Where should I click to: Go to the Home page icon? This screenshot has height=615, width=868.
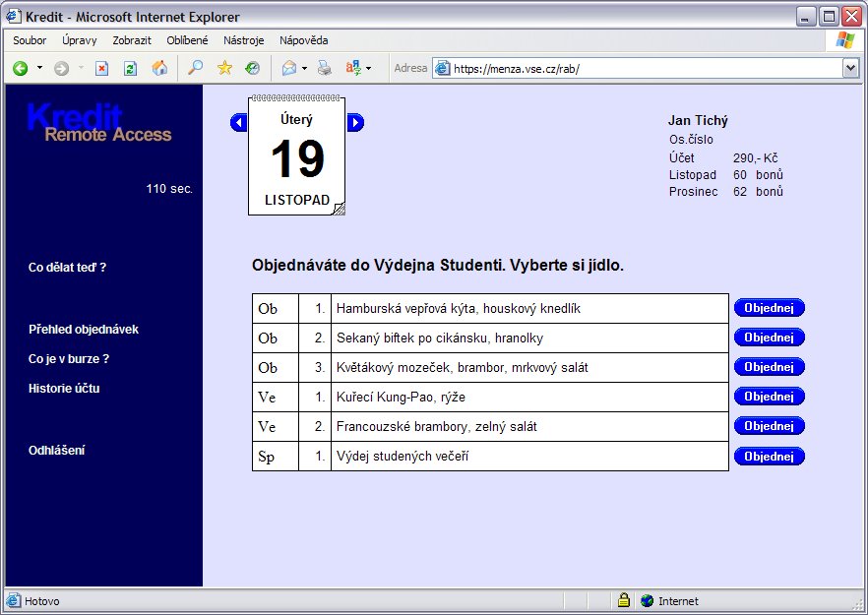coord(159,68)
